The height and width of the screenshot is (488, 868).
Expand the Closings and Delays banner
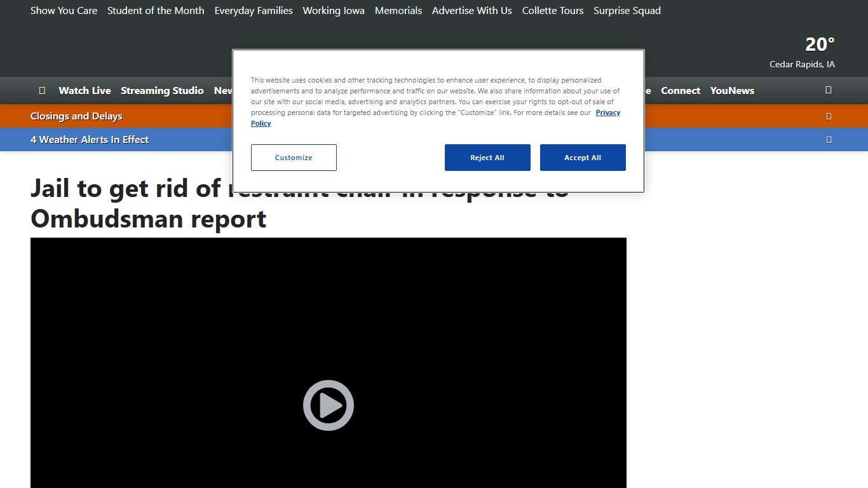point(76,116)
